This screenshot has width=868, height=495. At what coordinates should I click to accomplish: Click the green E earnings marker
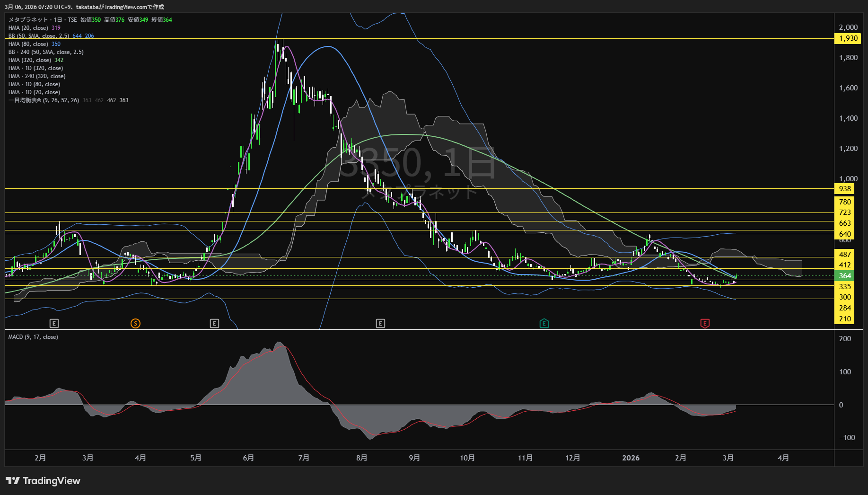coord(544,324)
